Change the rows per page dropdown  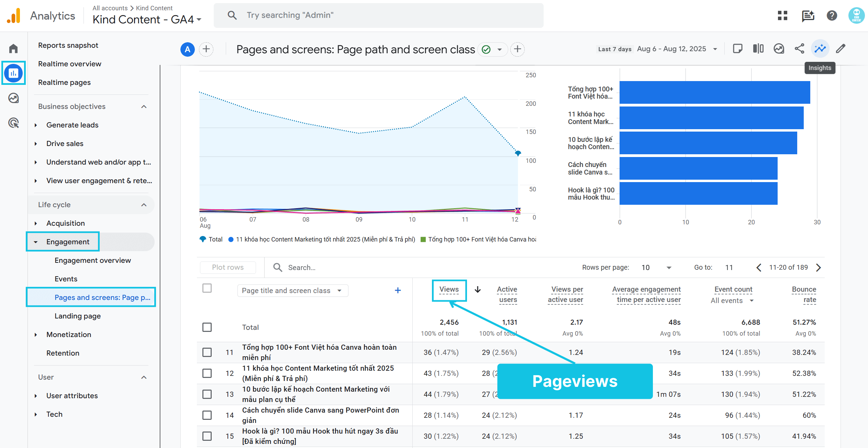[656, 267]
